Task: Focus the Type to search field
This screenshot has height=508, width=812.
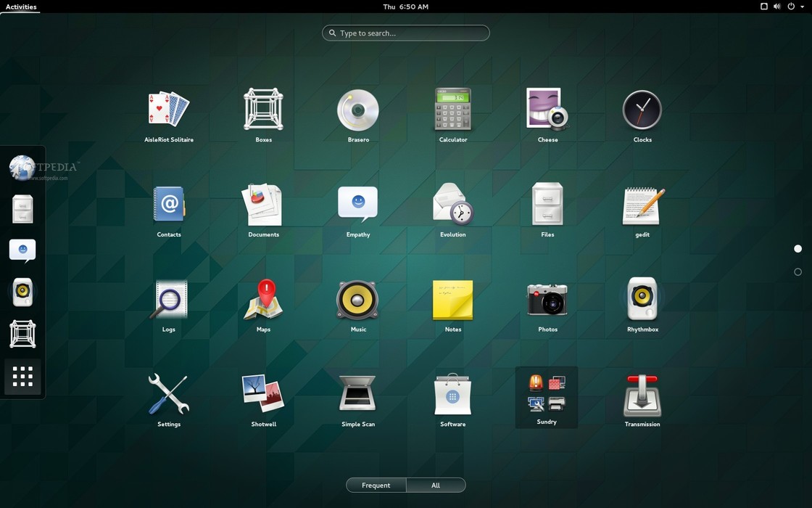Action: coord(405,33)
